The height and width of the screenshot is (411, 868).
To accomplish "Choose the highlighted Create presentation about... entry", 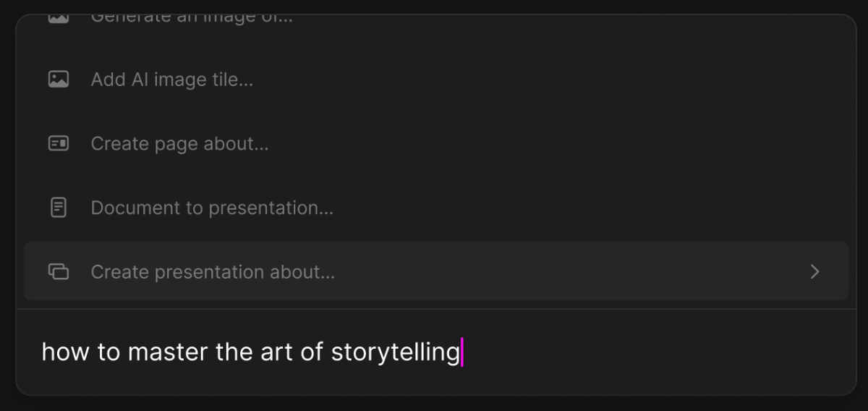I will pos(436,271).
